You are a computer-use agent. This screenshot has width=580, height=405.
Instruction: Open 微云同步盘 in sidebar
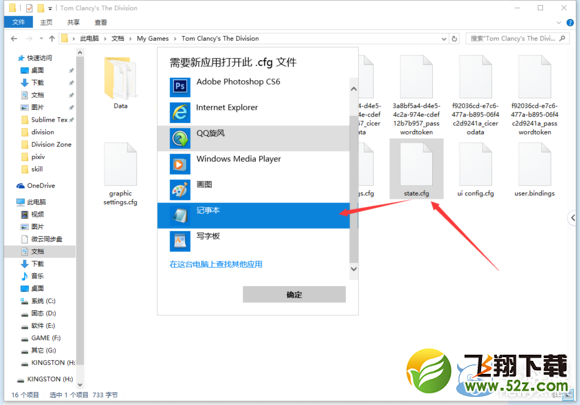click(x=41, y=239)
